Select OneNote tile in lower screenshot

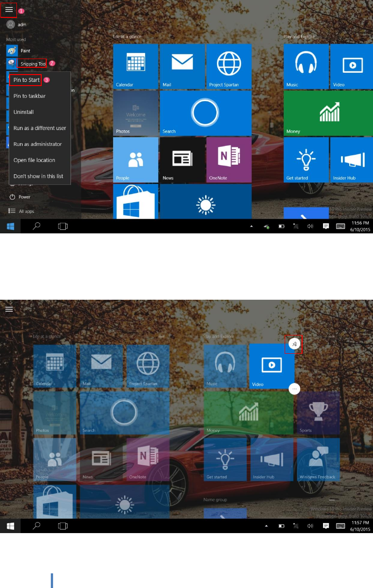(148, 459)
